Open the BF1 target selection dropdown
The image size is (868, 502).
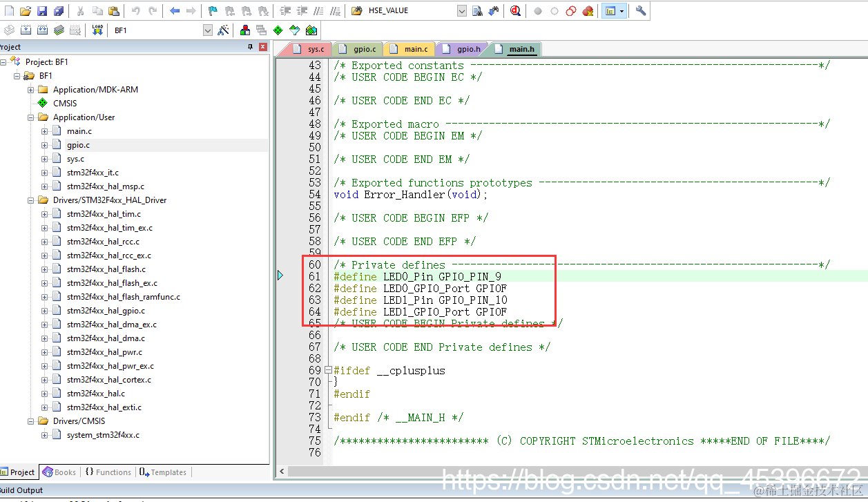coord(207,30)
